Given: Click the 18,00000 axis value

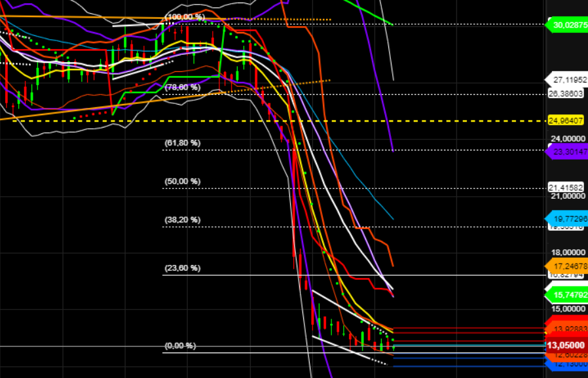Looking at the screenshot, I should click(568, 253).
